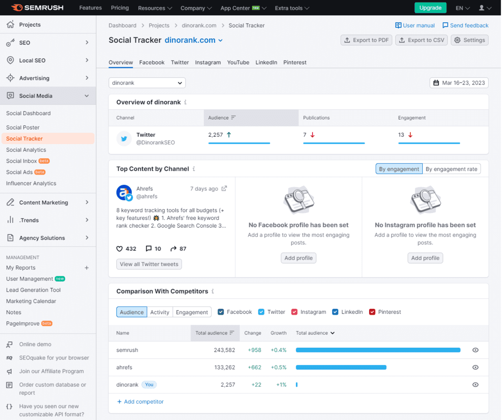Click Export to CSV
The image size is (504, 420).
pyautogui.click(x=421, y=40)
